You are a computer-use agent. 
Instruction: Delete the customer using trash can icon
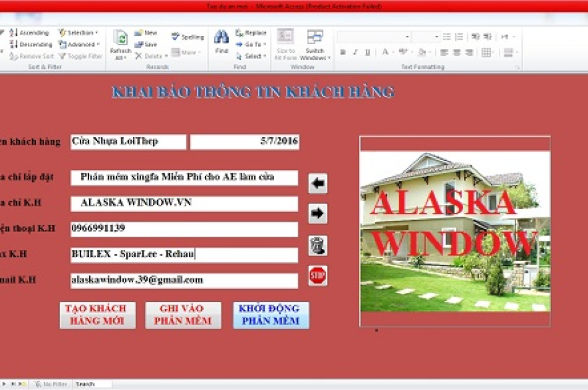point(318,246)
